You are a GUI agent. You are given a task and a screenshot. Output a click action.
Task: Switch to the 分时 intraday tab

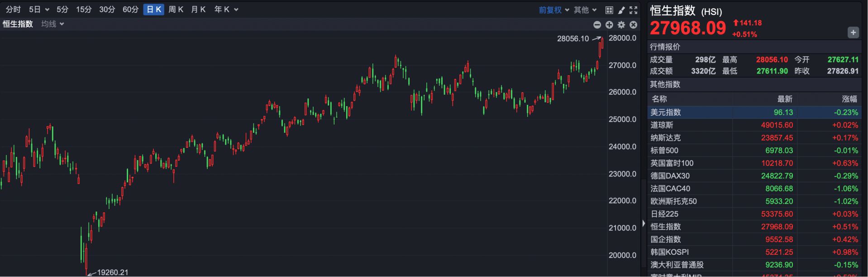tap(13, 10)
